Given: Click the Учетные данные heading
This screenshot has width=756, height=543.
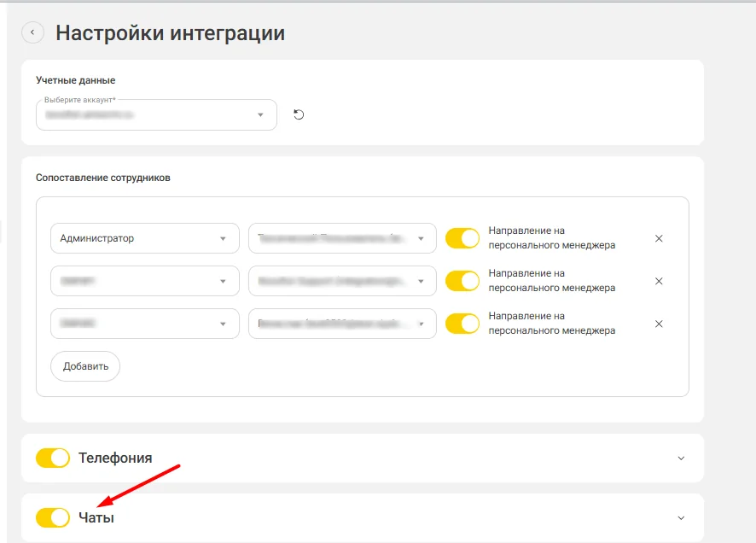Looking at the screenshot, I should click(x=76, y=80).
